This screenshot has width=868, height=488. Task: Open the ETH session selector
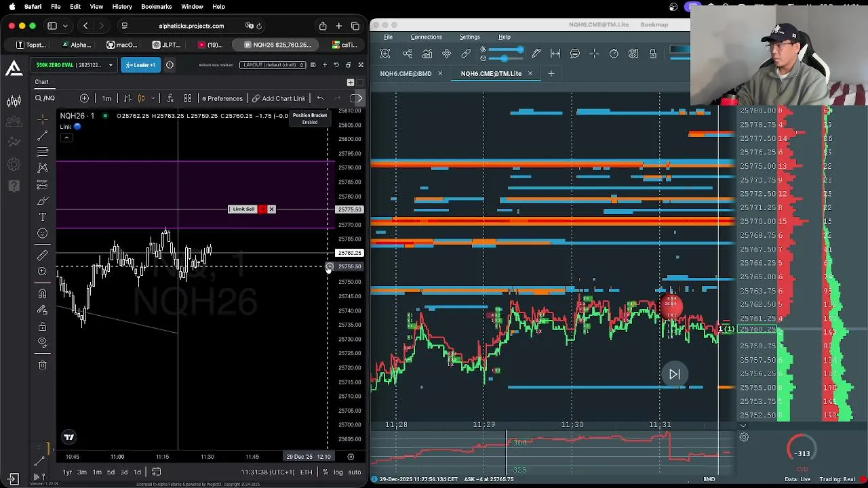(x=307, y=472)
